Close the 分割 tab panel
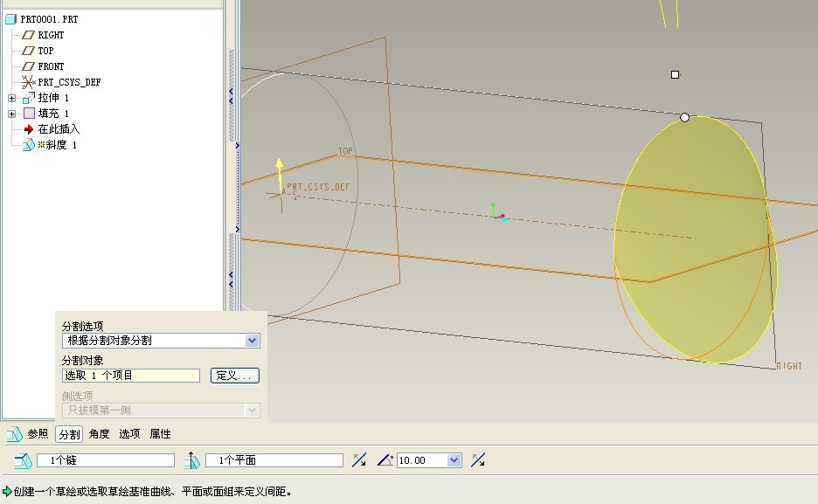 pyautogui.click(x=69, y=434)
